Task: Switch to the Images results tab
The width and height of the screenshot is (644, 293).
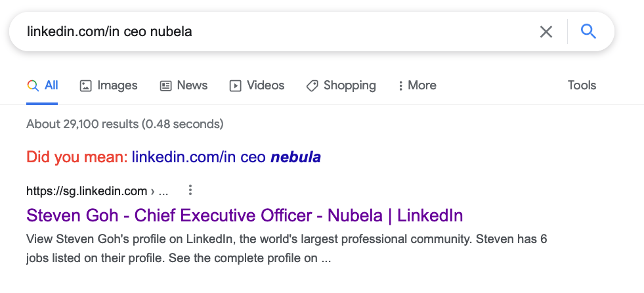Action: pos(108,85)
